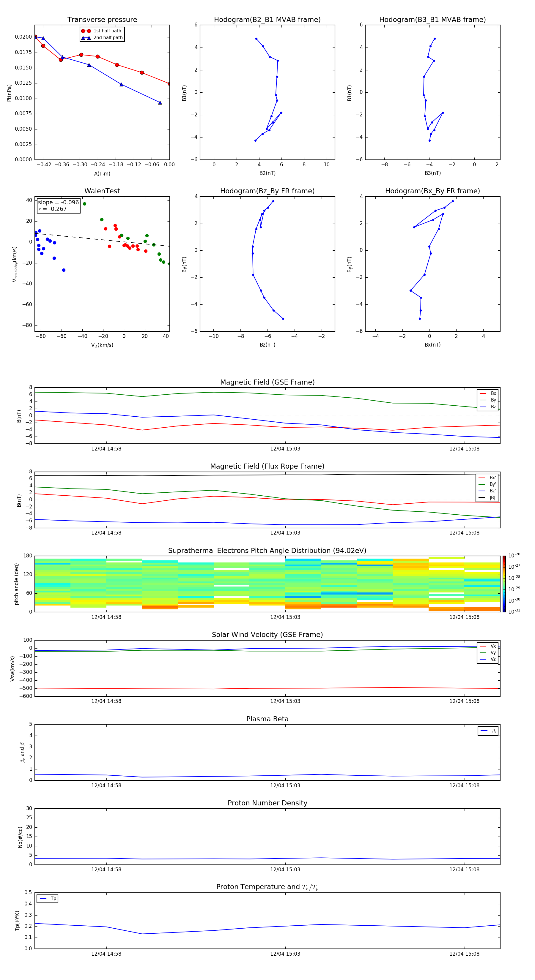Click the 'Magnetic Field (Flux Rope Frame)' title
This screenshot has height=980, width=535.
(x=267, y=467)
